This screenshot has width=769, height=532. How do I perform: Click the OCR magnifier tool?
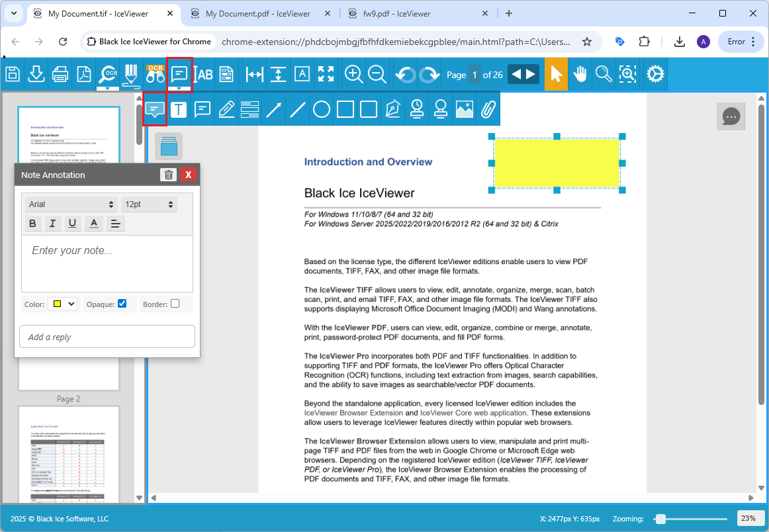pyautogui.click(x=108, y=75)
